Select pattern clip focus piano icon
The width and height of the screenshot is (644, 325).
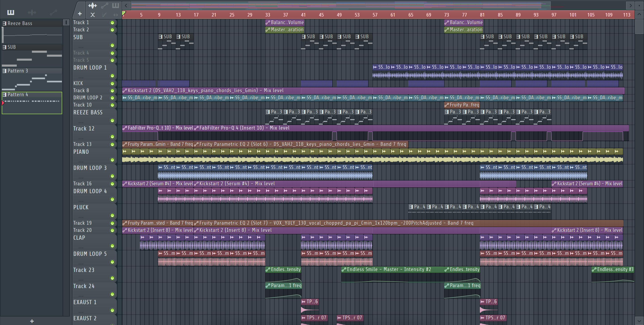click(x=116, y=5)
